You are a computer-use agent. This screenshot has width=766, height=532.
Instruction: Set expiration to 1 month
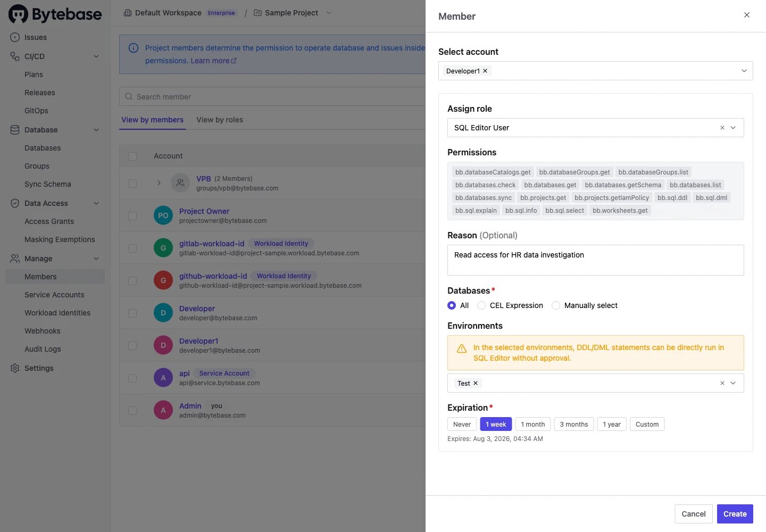[x=532, y=424]
